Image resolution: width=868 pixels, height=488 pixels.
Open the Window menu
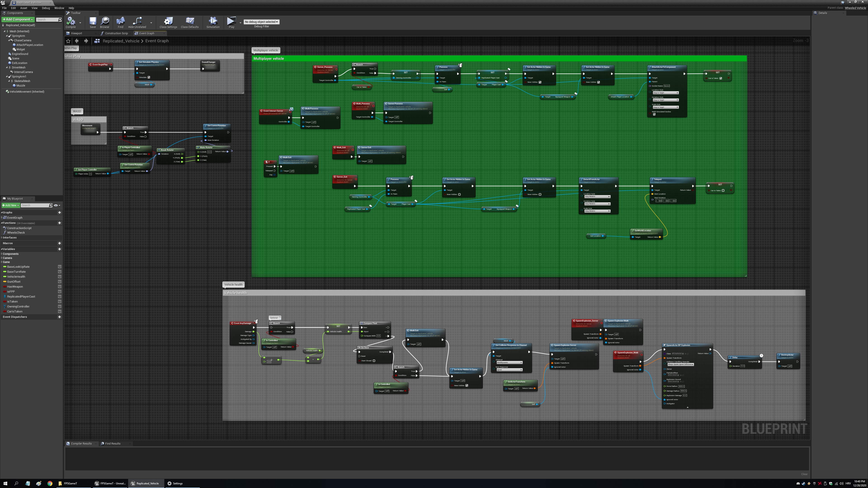tap(59, 8)
